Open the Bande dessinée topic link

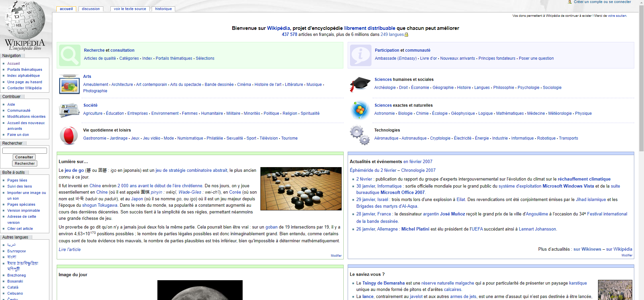tap(219, 85)
